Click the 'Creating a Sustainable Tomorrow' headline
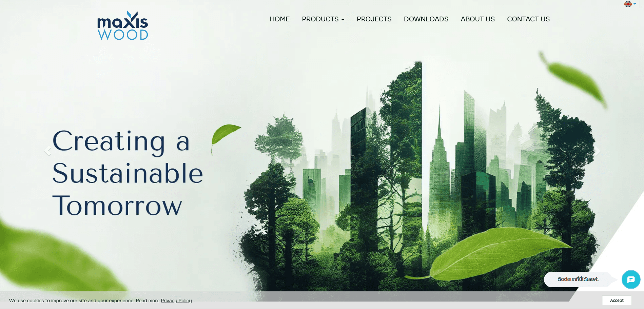Viewport: 644px width, 309px height. tap(128, 173)
